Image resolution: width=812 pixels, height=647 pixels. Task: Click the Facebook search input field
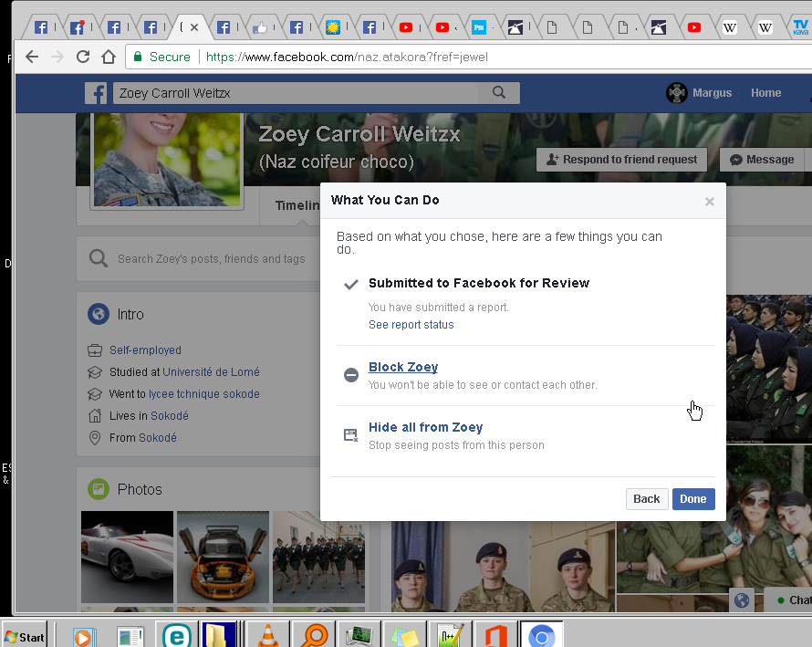[x=296, y=93]
